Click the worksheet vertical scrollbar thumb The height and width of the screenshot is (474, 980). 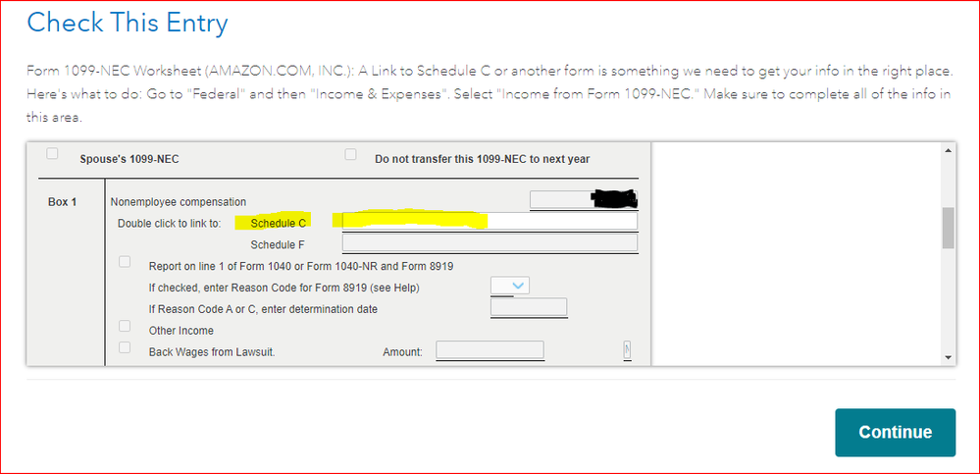pyautogui.click(x=949, y=228)
